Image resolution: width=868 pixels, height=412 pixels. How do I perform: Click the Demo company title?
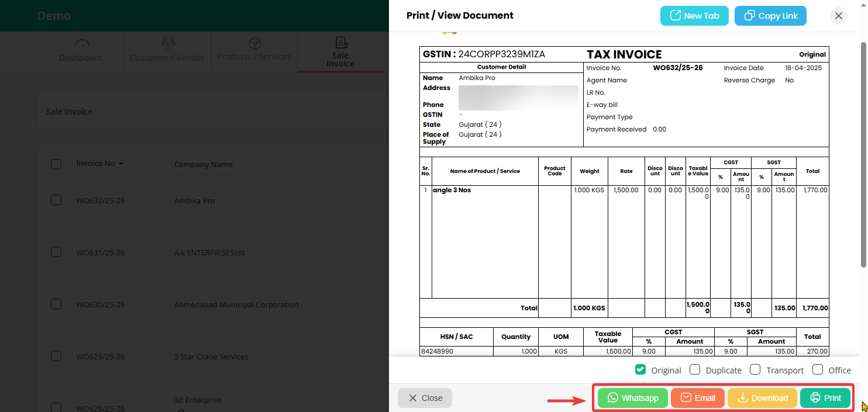(x=54, y=16)
